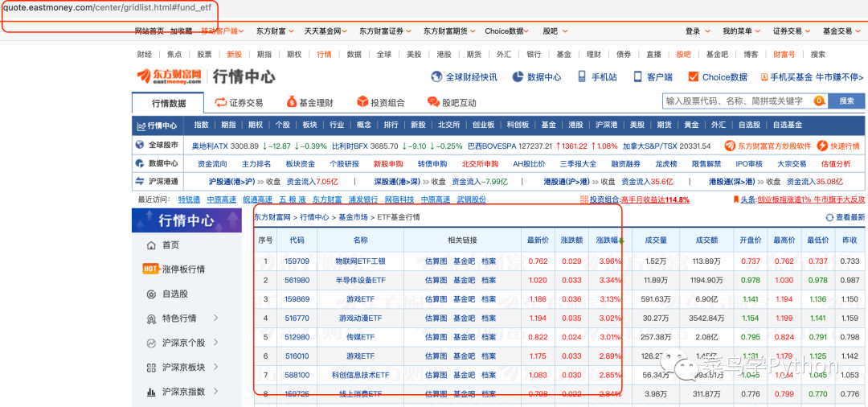The image size is (868, 407).
Task: Click the 查看最新 refresh icon
Action: pos(829,218)
